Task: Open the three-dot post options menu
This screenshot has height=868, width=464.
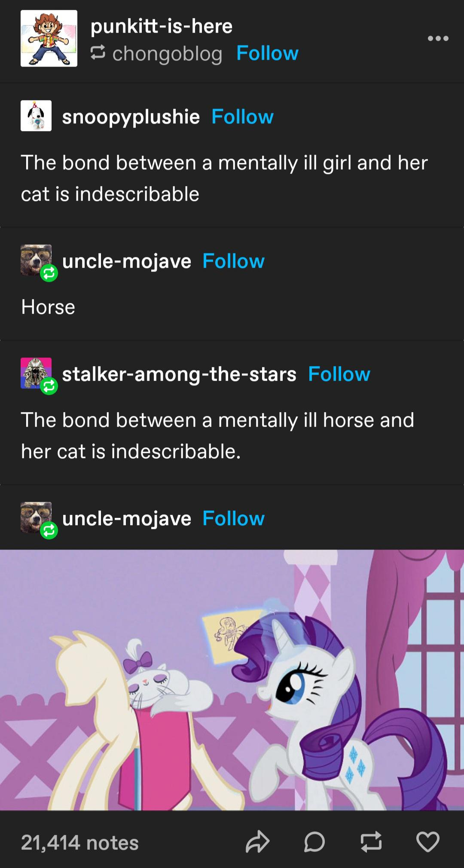Action: coord(438,39)
